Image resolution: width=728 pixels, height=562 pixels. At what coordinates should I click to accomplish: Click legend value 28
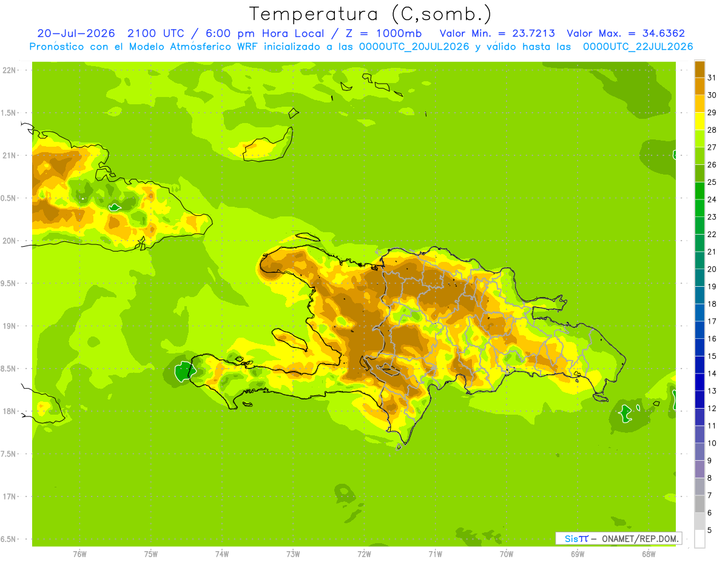tap(712, 130)
